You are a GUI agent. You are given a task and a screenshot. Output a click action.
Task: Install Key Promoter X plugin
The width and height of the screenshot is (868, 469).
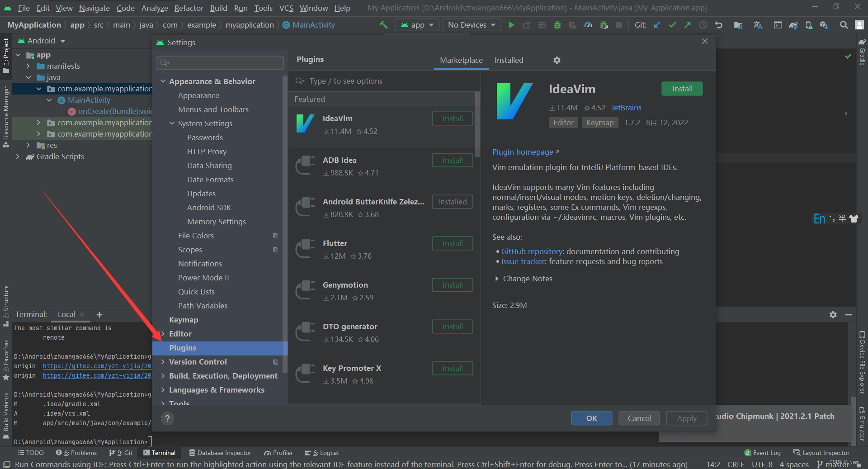click(452, 368)
